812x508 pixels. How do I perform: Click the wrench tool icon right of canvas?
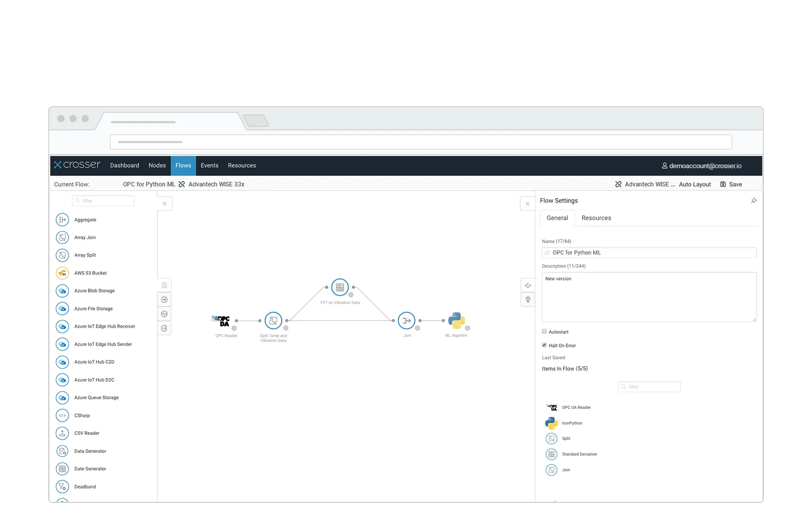528,300
